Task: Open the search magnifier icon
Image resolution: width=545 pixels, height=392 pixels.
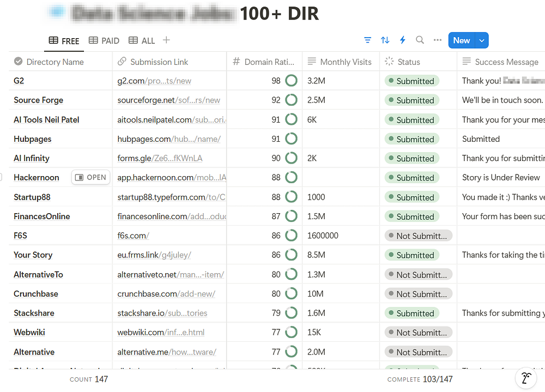Action: (420, 40)
